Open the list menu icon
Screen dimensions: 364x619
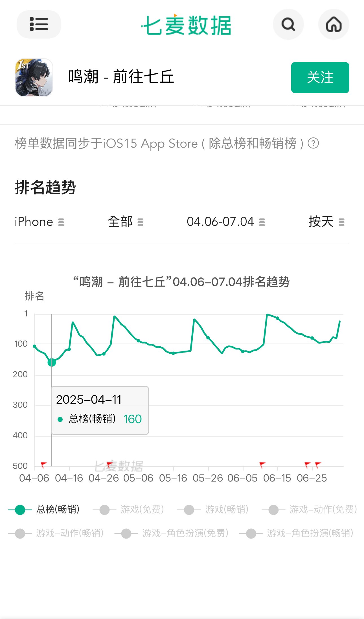point(39,24)
